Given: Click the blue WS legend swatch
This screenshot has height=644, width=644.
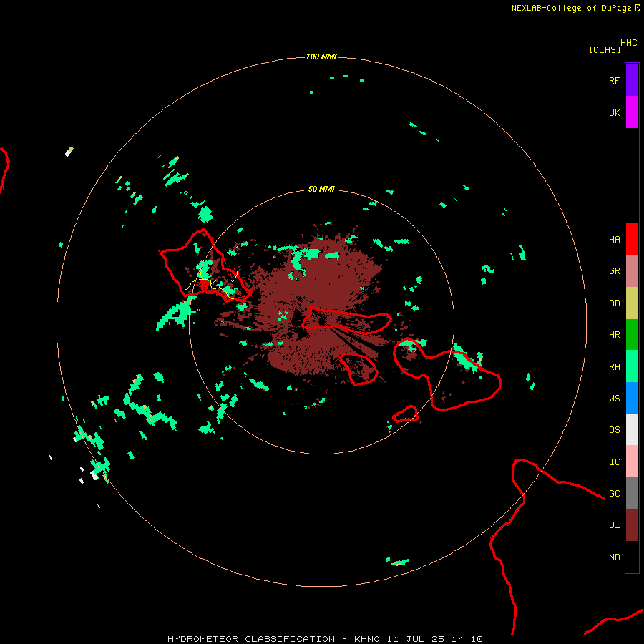Looking at the screenshot, I should 632,398.
